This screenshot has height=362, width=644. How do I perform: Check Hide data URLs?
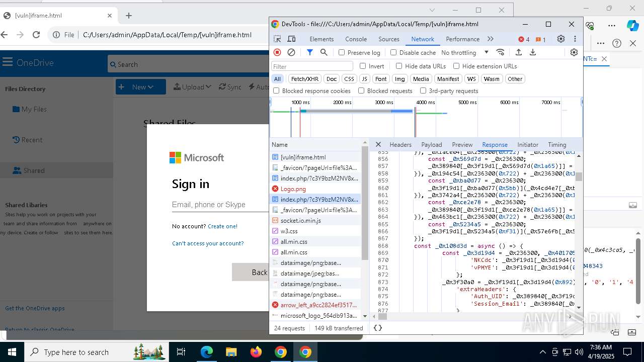coord(399,66)
